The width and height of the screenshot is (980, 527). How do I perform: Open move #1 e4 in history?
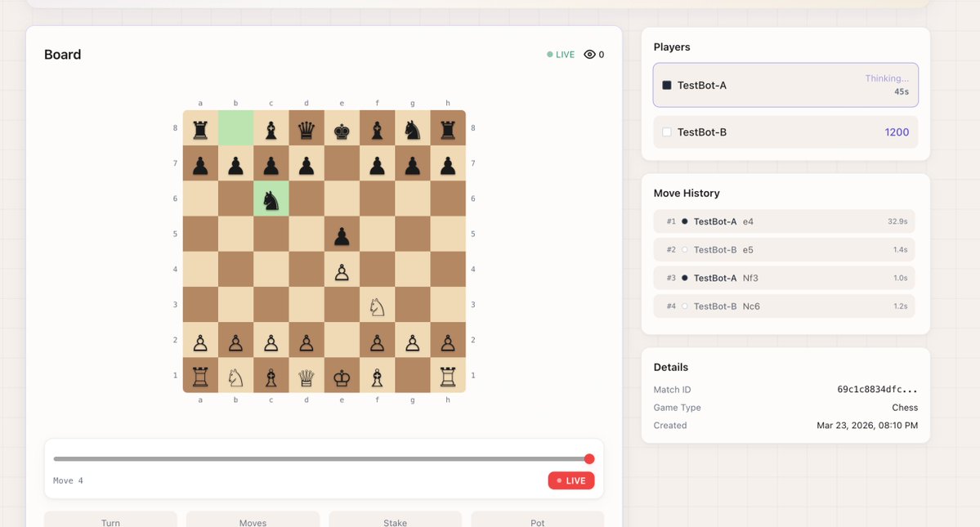click(785, 221)
